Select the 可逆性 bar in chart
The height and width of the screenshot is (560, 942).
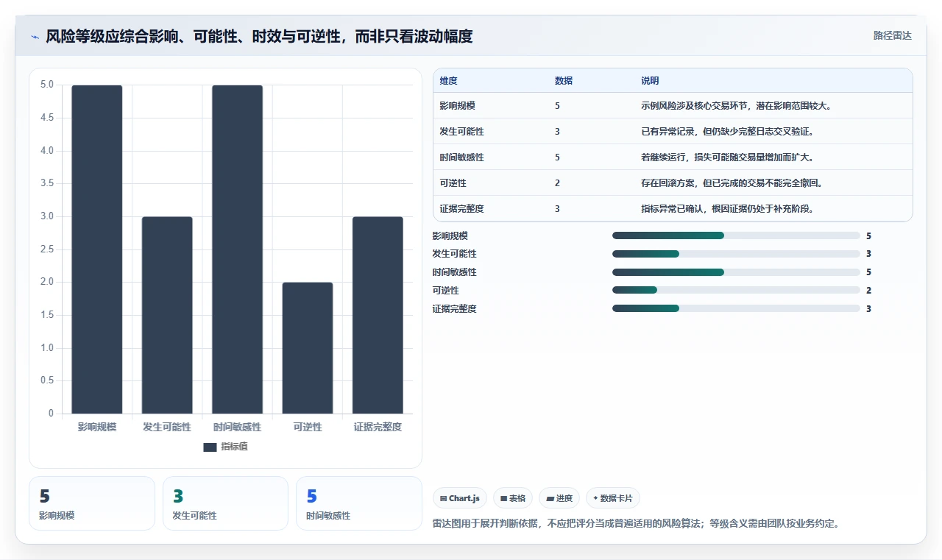pyautogui.click(x=308, y=348)
